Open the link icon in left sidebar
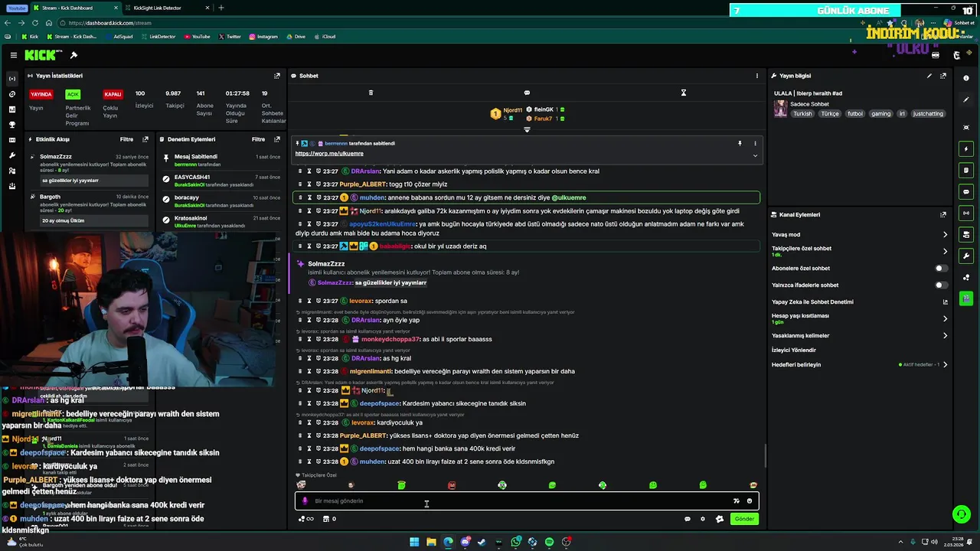 pos(11,94)
